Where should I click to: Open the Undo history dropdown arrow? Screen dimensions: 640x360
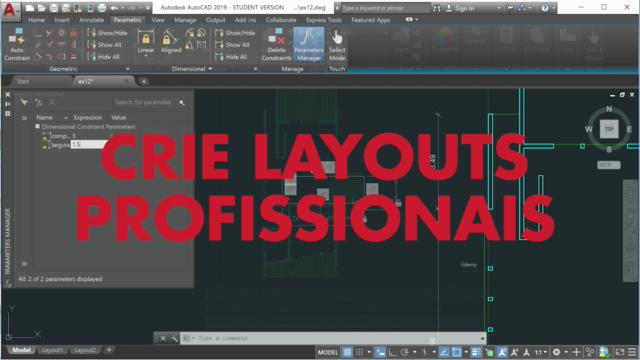[x=123, y=8]
